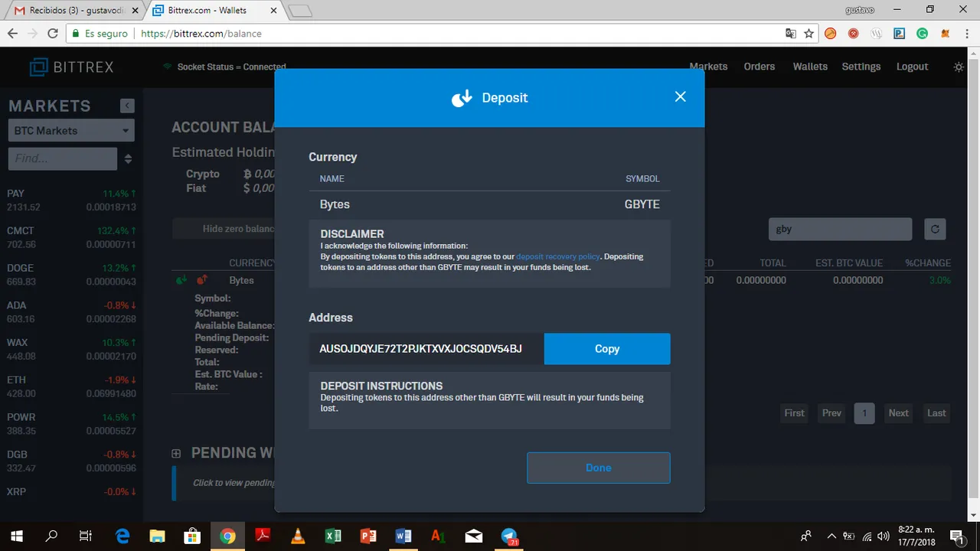Open Telegram from the taskbar
980x551 pixels.
(x=509, y=536)
